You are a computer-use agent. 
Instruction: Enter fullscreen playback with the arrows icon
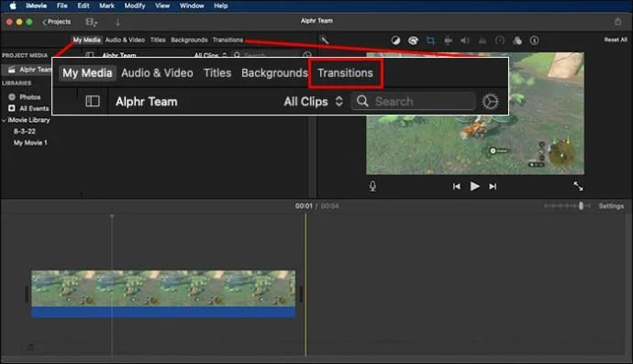pos(578,186)
